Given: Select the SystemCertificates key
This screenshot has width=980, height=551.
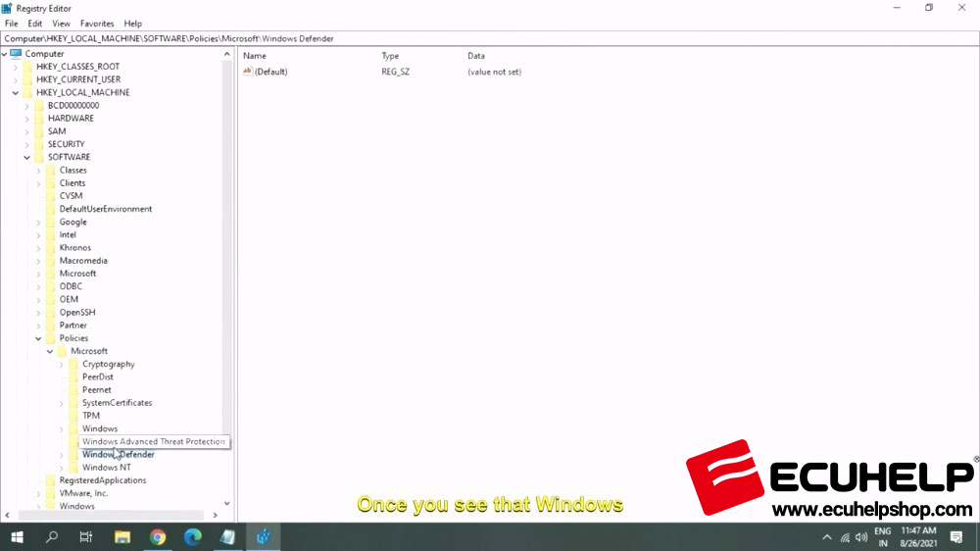Looking at the screenshot, I should point(117,403).
